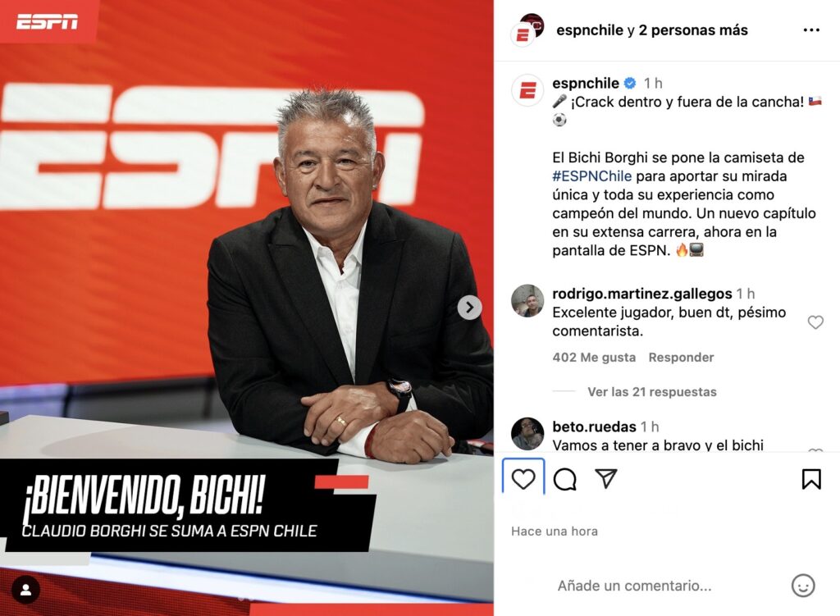Expand Ver las 21 respuestas
Viewport: 840px width, 616px height.
[x=651, y=391]
